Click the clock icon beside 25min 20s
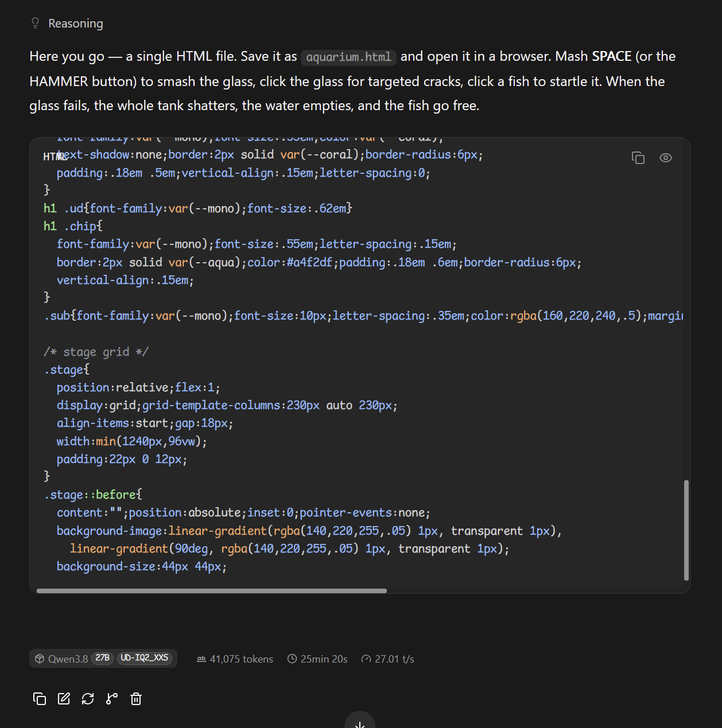The width and height of the screenshot is (722, 728). (x=292, y=659)
